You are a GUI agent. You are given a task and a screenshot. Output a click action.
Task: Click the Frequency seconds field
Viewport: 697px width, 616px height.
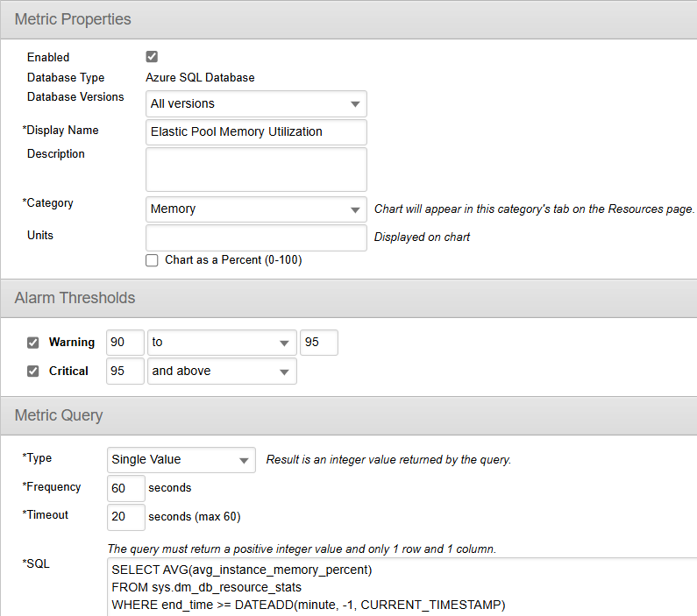125,488
